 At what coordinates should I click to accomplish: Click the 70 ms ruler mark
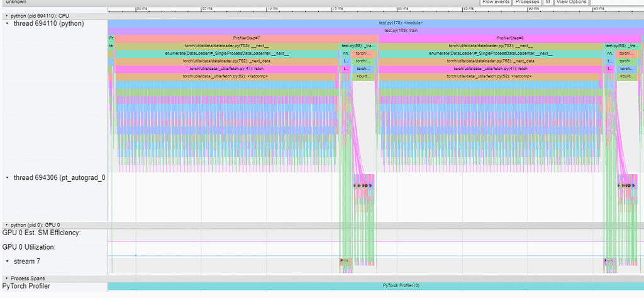tap(272, 8)
